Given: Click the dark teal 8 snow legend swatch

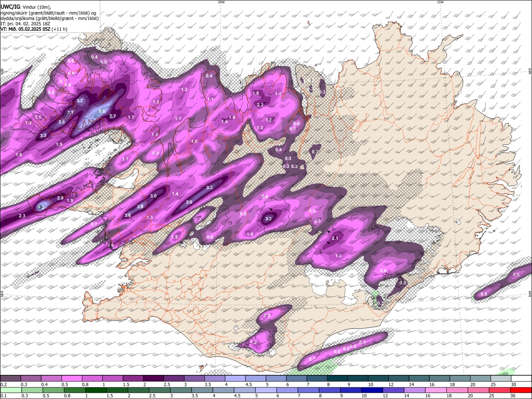Looking at the screenshot, I should click(337, 378).
